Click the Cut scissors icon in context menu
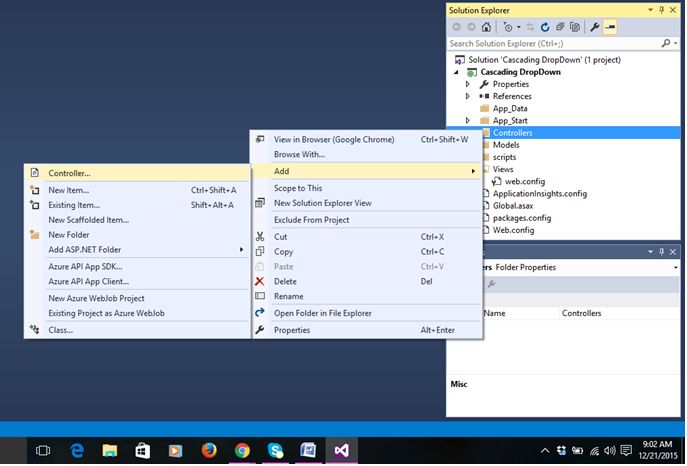The width and height of the screenshot is (687, 466). coord(261,237)
